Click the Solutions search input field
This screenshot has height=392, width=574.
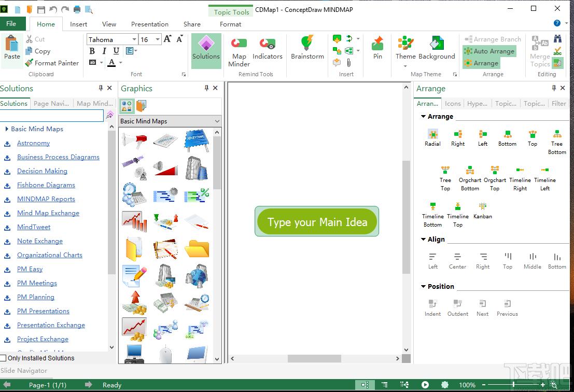click(x=52, y=116)
